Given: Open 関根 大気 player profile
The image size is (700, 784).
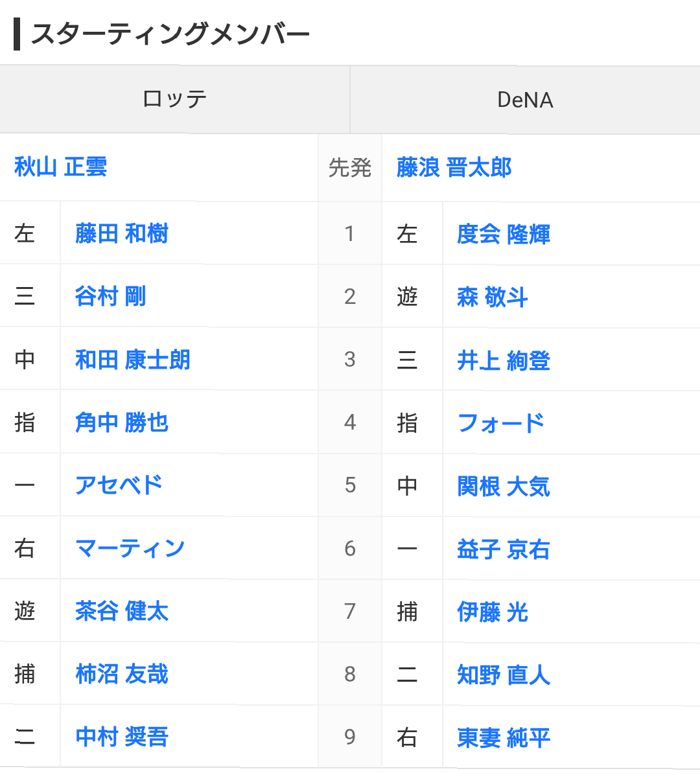Looking at the screenshot, I should click(x=504, y=486).
